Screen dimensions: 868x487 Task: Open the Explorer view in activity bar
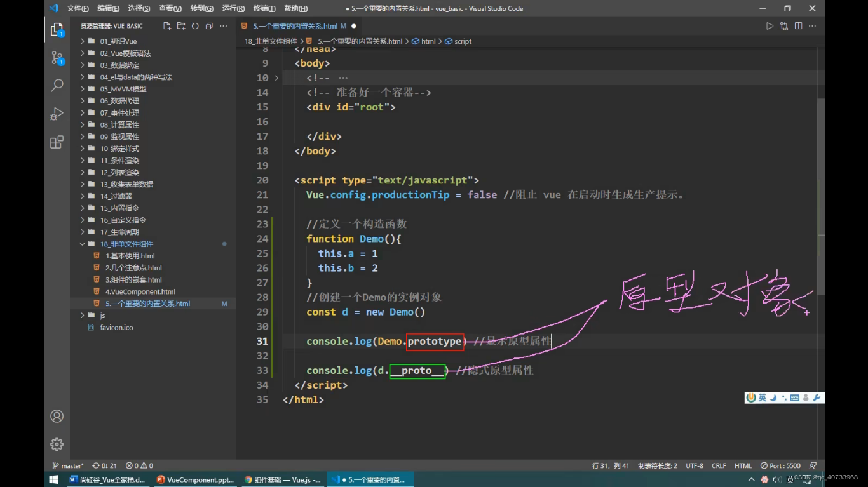57,30
